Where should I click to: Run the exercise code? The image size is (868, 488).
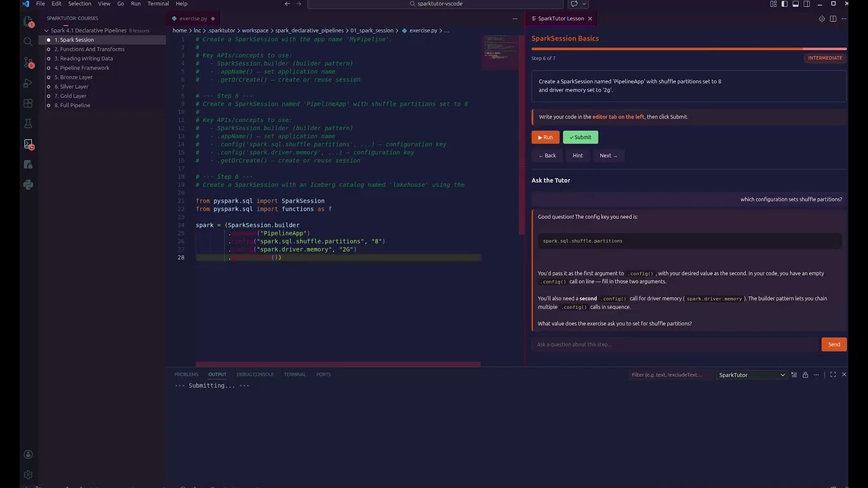545,137
